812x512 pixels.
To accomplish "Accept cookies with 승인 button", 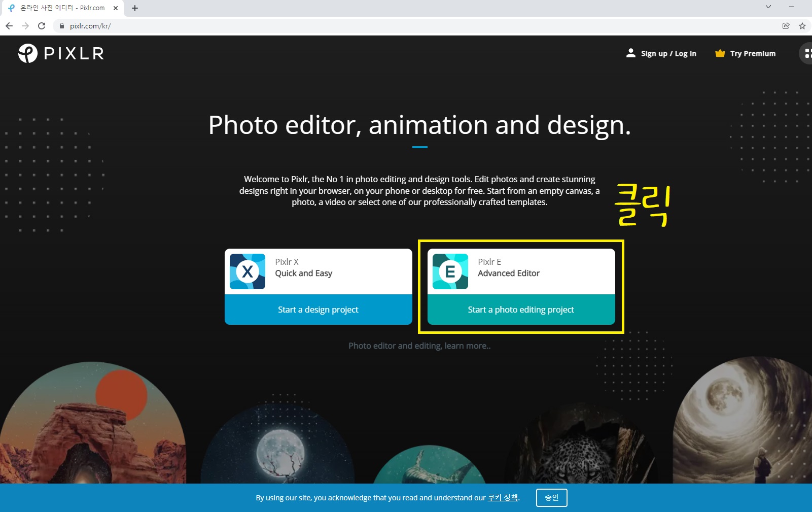I will [x=552, y=498].
